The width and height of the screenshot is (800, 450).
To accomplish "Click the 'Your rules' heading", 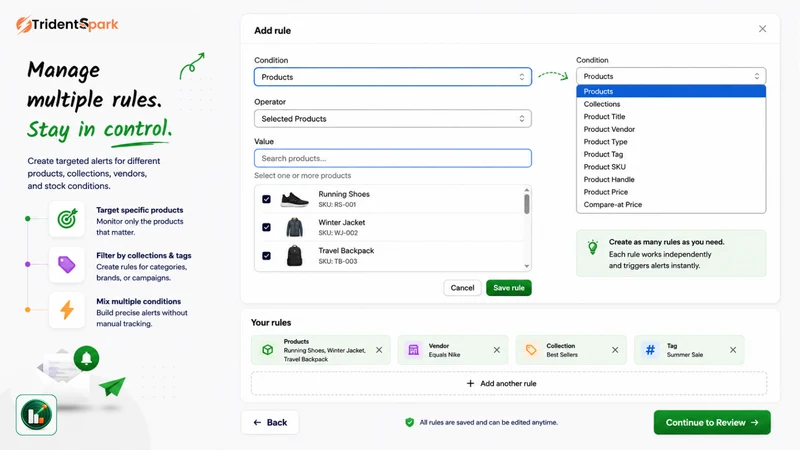I will pos(271,322).
